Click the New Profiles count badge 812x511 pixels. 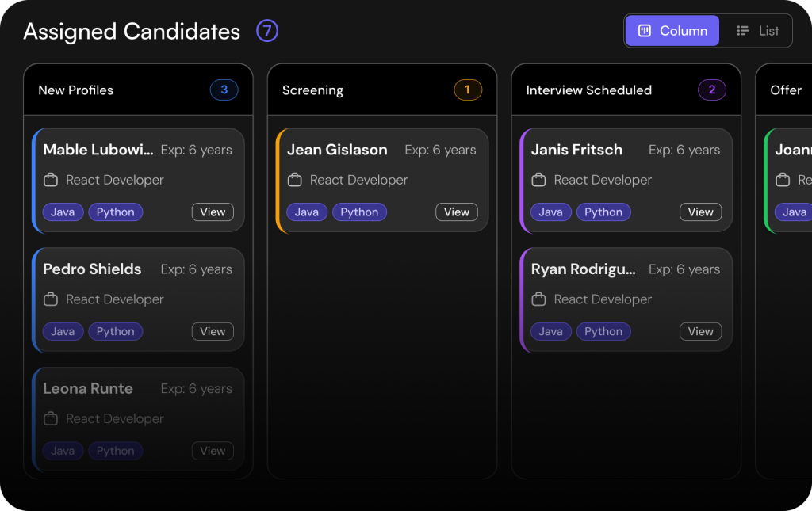(x=224, y=90)
